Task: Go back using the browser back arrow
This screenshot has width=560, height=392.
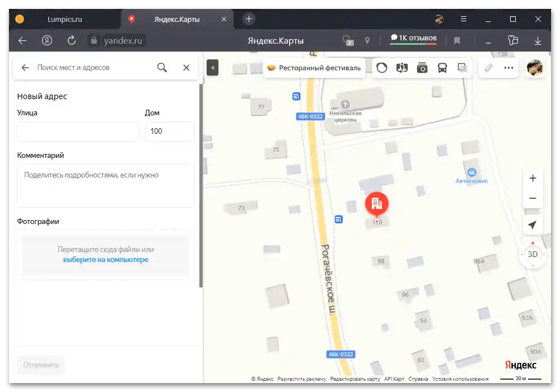Action: [22, 41]
